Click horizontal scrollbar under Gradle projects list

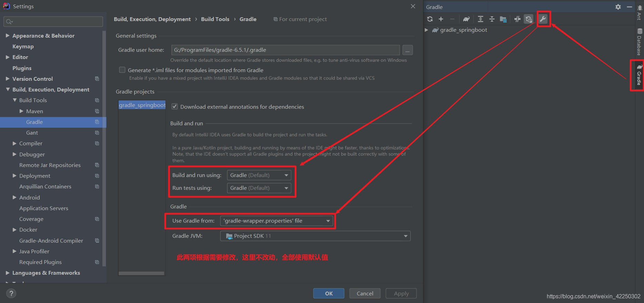[x=141, y=273]
